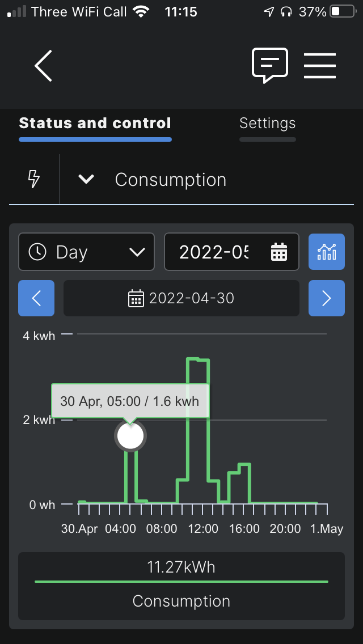This screenshot has height=644, width=363.
Task: Click the 11.27kWh Consumption legend
Action: [181, 586]
